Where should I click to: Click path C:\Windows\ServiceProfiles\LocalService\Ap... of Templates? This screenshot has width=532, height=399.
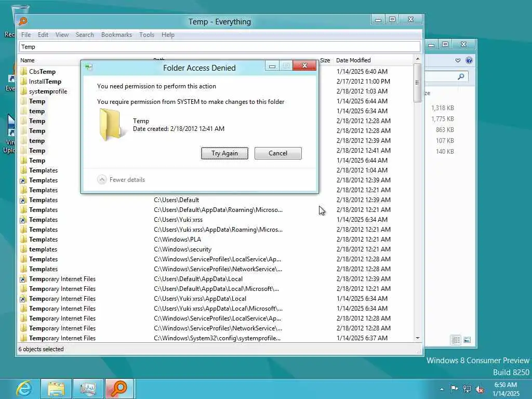point(218,259)
